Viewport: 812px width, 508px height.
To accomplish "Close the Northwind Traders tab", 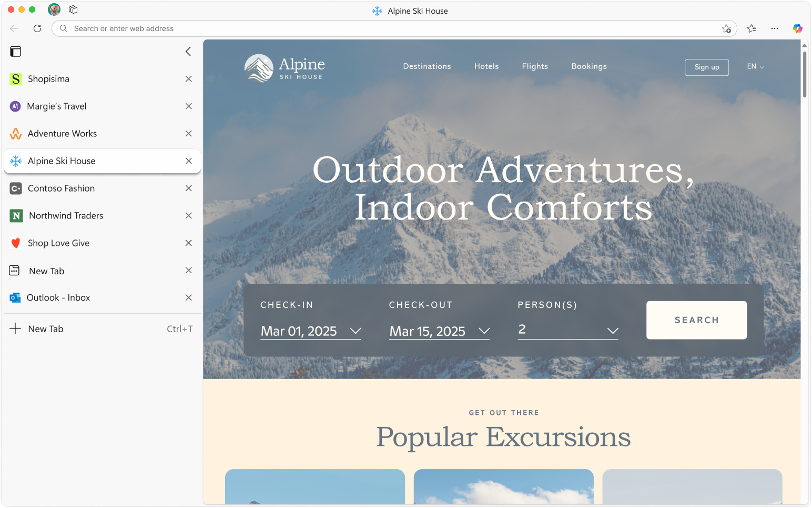I will [x=189, y=216].
